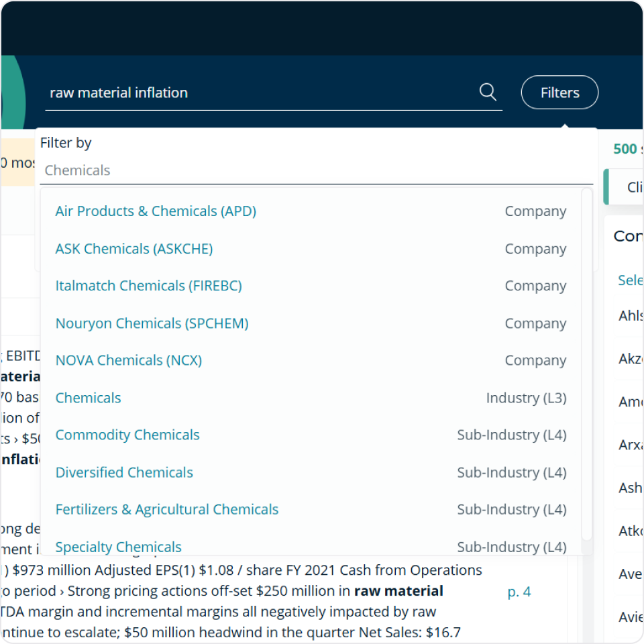Image resolution: width=644 pixels, height=644 pixels.
Task: Choose Diversified Chemicals sub-industry
Action: [x=311, y=473]
